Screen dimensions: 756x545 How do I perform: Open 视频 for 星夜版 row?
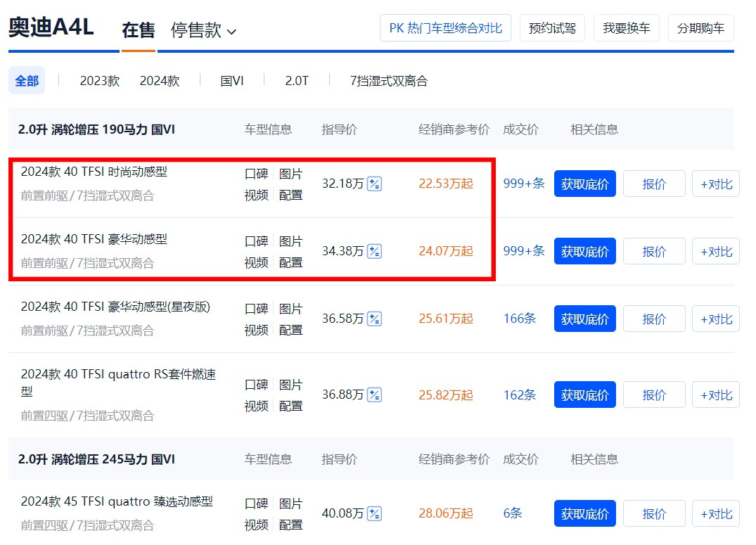coord(257,331)
